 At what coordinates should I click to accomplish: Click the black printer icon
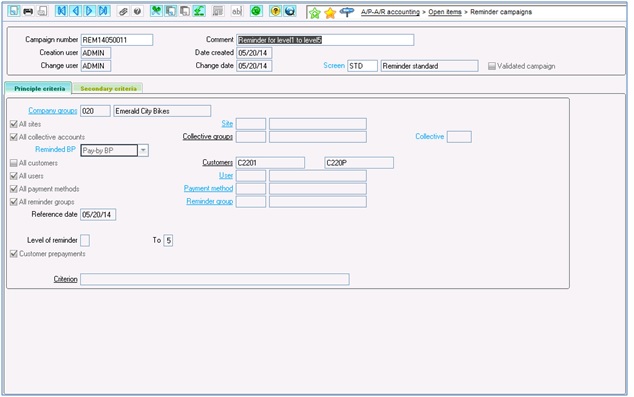tap(28, 11)
